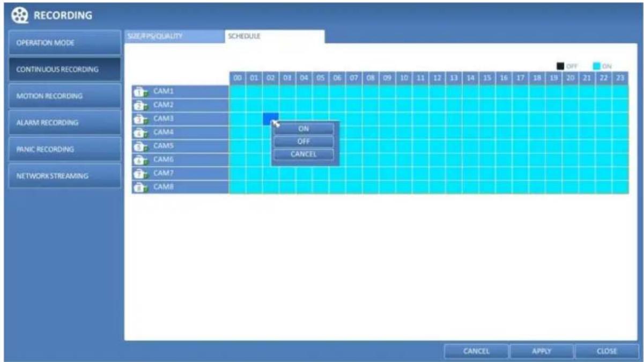Toggle CAM6 schedule cell at hour 15

coord(487,160)
